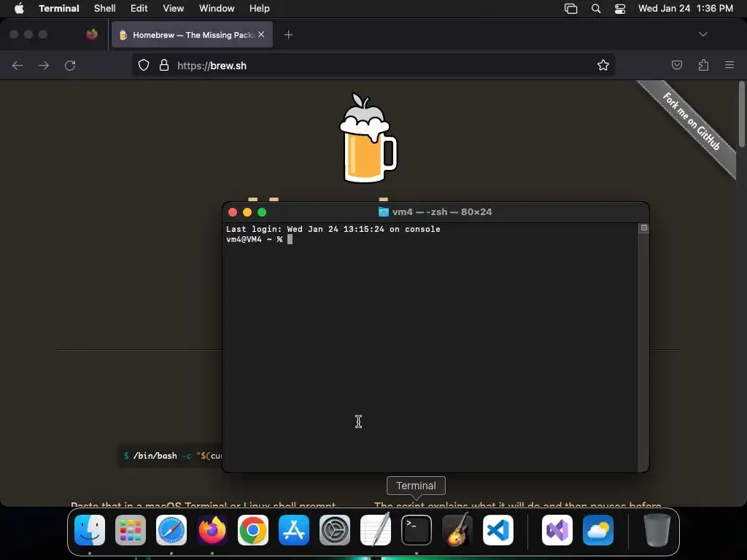The height and width of the screenshot is (560, 747).
Task: Zoom Terminal with the green button
Action: (262, 212)
